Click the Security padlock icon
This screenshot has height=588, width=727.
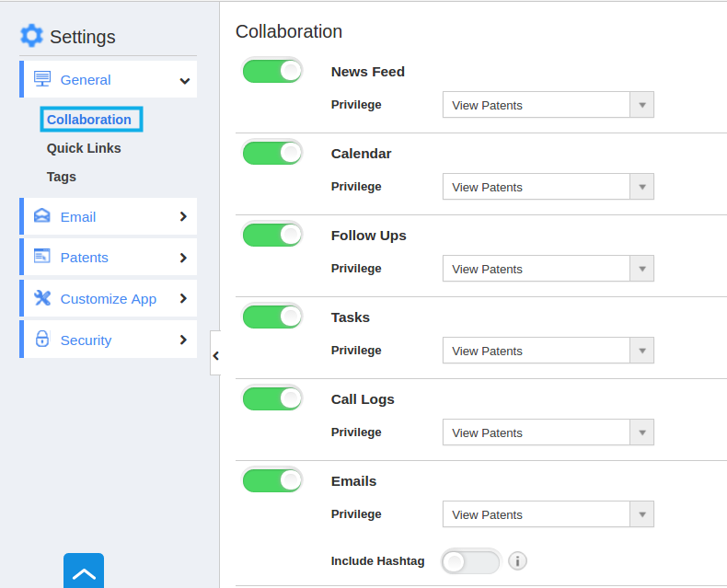(42, 339)
